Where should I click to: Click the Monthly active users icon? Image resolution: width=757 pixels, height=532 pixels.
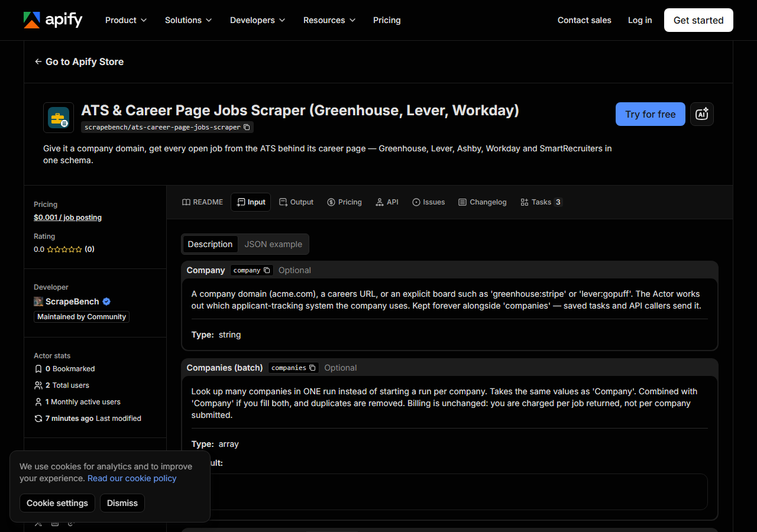click(x=38, y=402)
